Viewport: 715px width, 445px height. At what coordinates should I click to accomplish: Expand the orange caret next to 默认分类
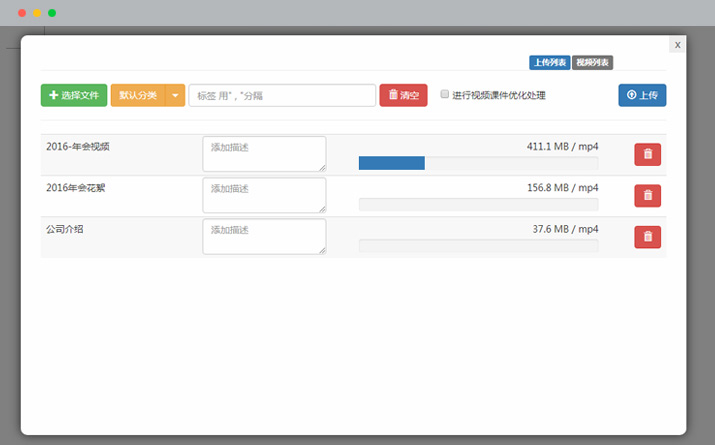tap(176, 95)
